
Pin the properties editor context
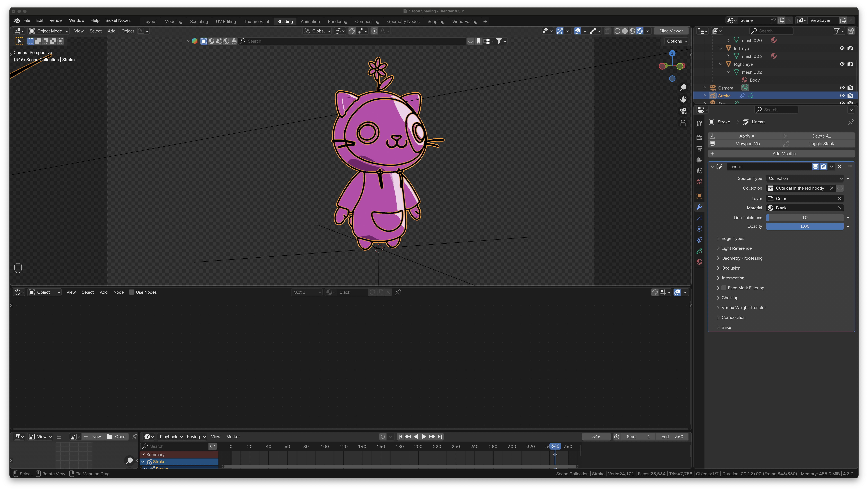851,122
